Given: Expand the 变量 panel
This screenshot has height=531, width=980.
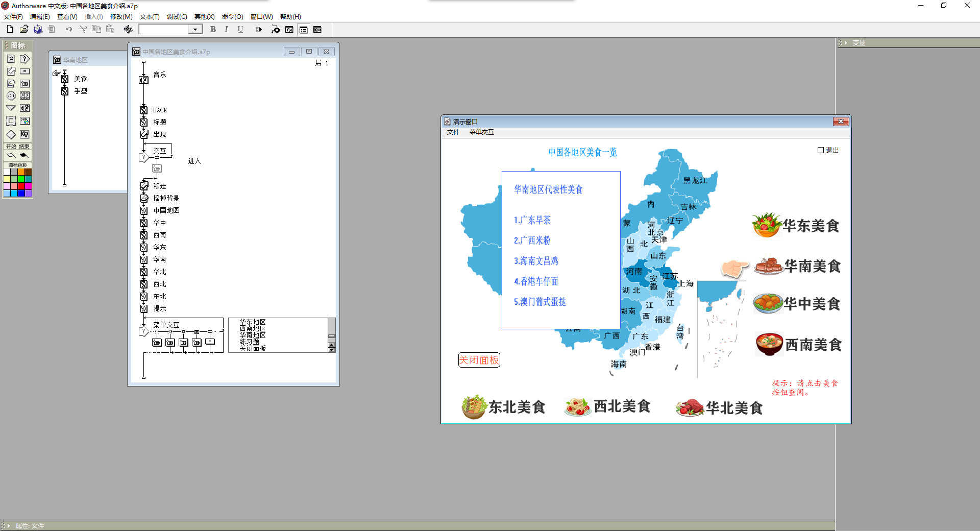Looking at the screenshot, I should click(x=846, y=43).
